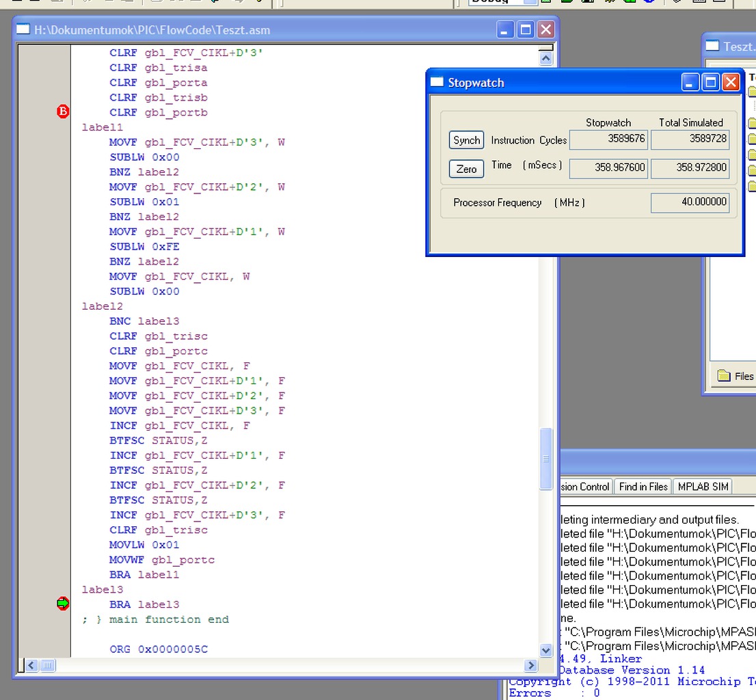Click editor horizontal scrollbar thumb

[x=47, y=665]
